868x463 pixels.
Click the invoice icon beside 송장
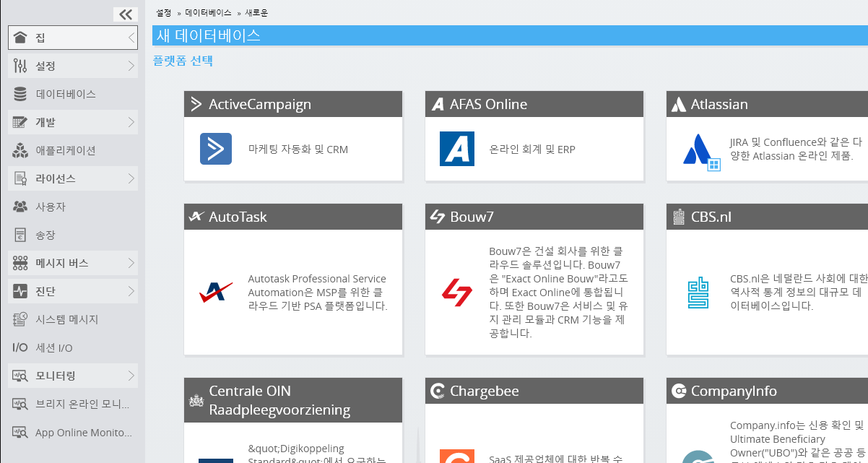pos(20,235)
